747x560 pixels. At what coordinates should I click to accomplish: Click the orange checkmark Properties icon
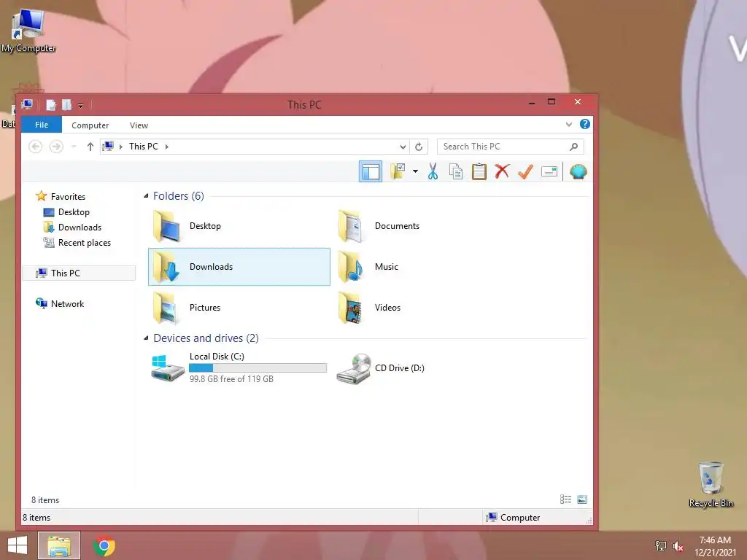pos(525,171)
